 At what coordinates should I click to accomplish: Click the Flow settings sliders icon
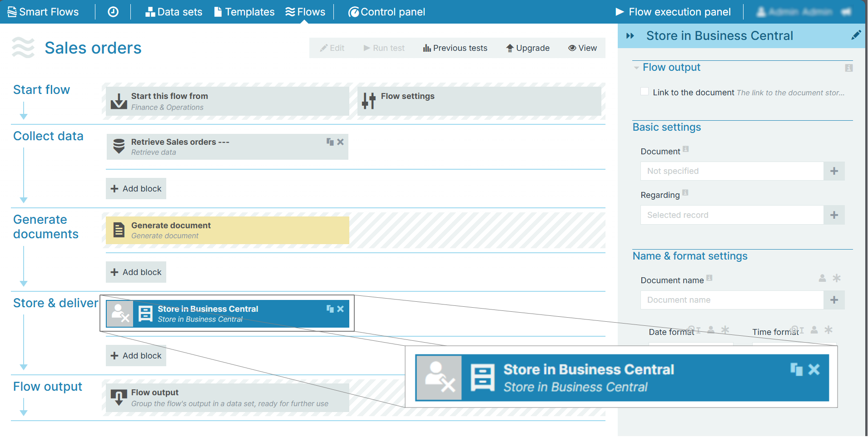(369, 101)
